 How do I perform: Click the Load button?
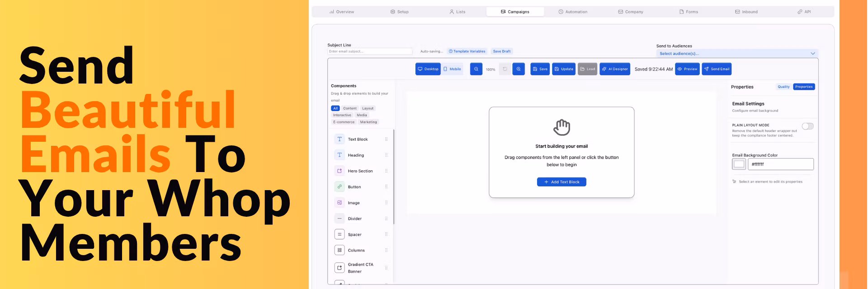coord(588,69)
